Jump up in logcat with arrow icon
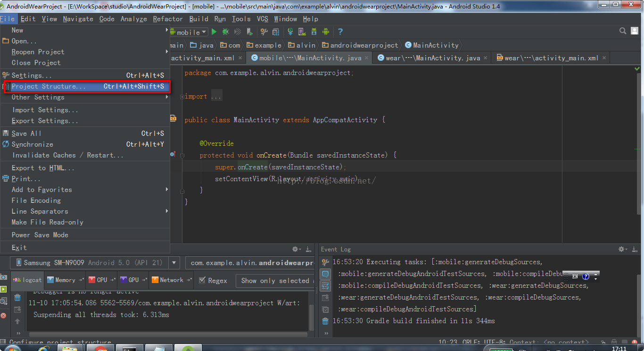Screen dimensions: 644x351 click(17, 321)
